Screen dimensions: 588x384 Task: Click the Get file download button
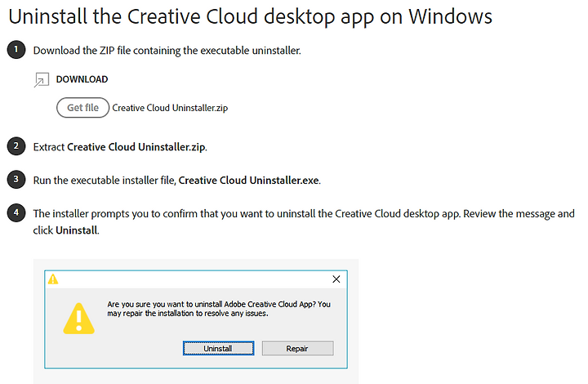82,108
